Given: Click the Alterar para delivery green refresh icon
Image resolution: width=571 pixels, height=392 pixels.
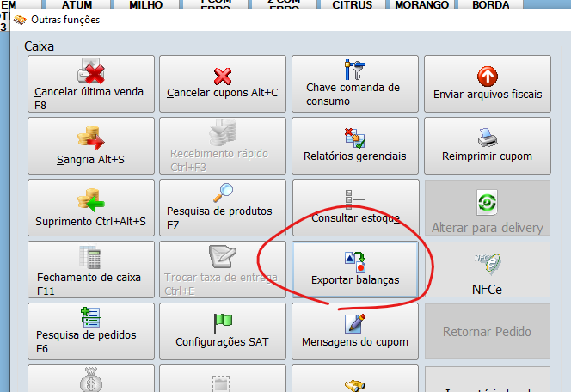Looking at the screenshot, I should (488, 202).
